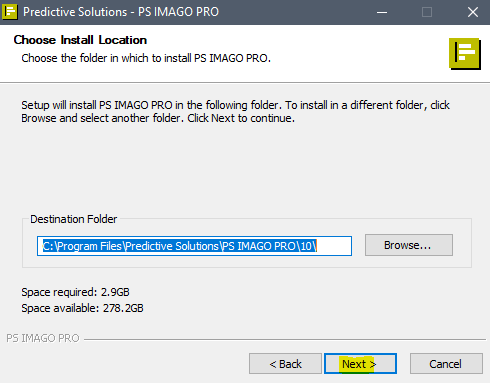Click the 'Setup will install PS IMAGO PRO' instruction text
Image resolution: width=490 pixels, height=383 pixels.
pyautogui.click(x=235, y=111)
